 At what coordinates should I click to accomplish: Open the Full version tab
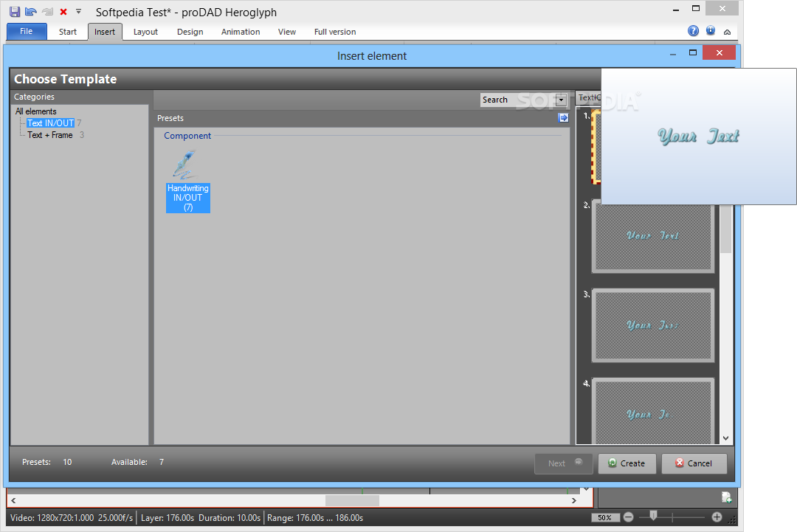[335, 32]
